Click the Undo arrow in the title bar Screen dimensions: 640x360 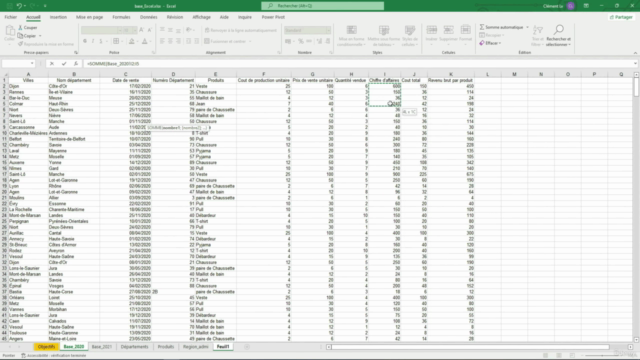coord(19,6)
